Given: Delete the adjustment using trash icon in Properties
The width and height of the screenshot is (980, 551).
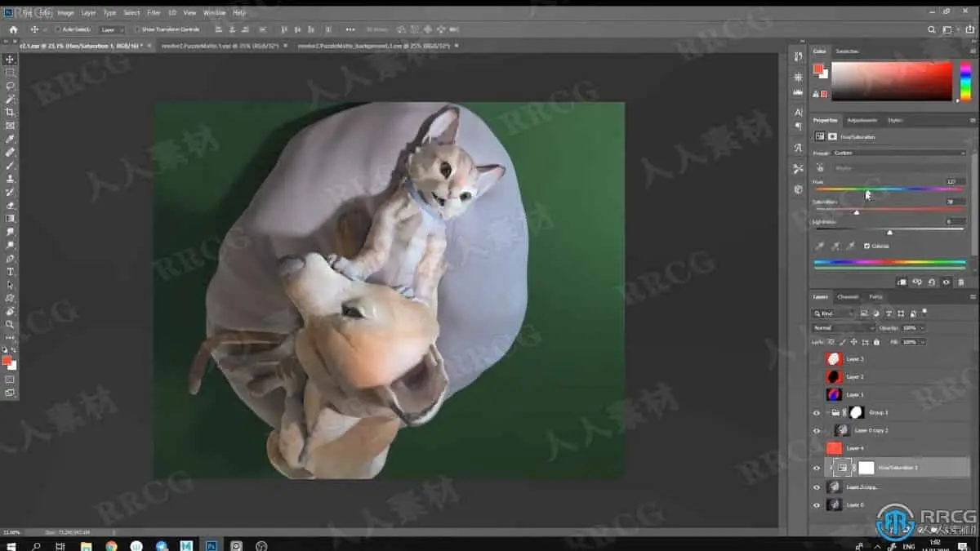Looking at the screenshot, I should (960, 282).
